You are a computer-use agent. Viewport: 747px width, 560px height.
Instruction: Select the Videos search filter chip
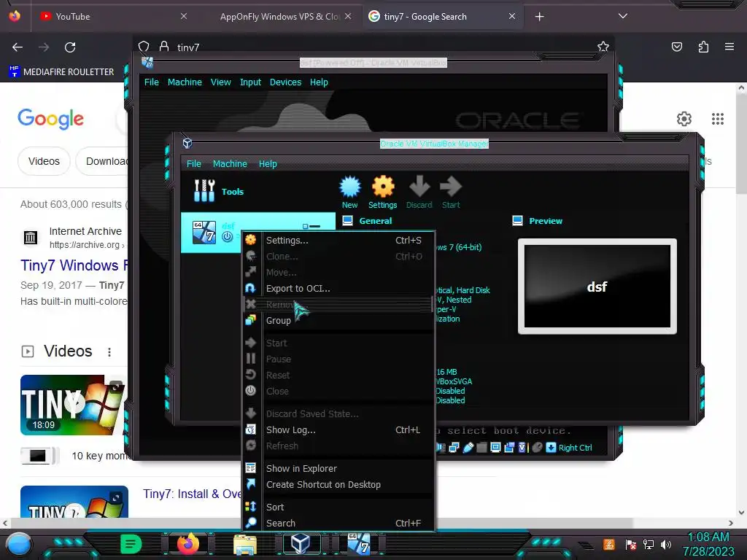(x=44, y=161)
